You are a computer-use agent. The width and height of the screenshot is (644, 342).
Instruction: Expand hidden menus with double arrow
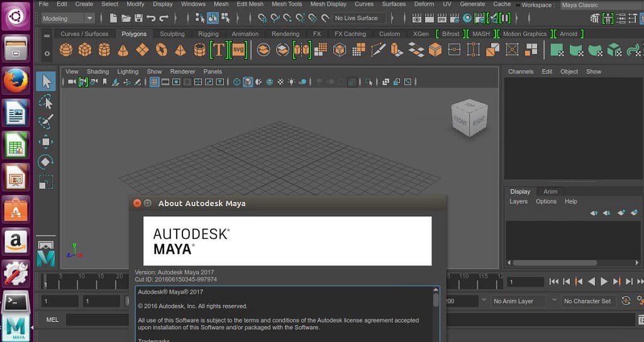(518, 5)
